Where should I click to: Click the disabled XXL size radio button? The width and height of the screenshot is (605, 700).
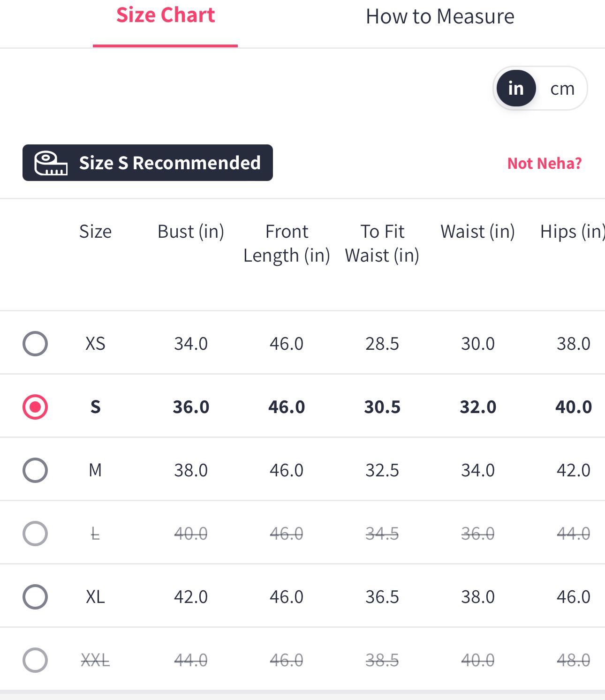(x=35, y=660)
